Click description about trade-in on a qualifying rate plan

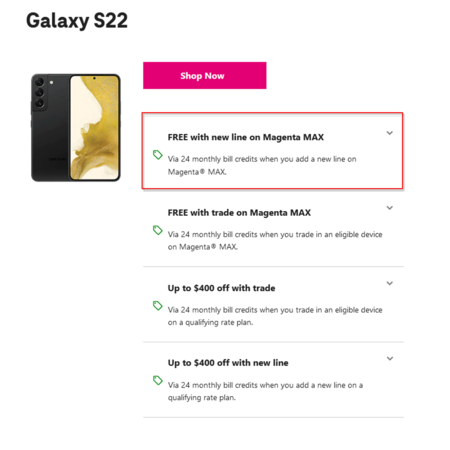tap(275, 316)
